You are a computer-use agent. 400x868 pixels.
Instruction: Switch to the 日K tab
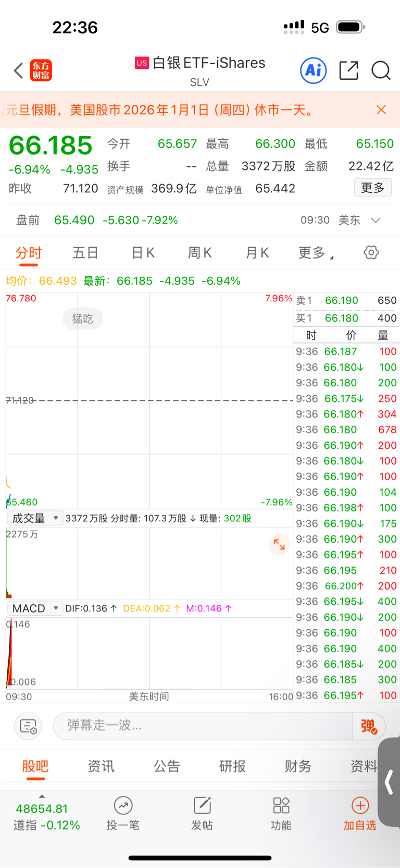[143, 253]
